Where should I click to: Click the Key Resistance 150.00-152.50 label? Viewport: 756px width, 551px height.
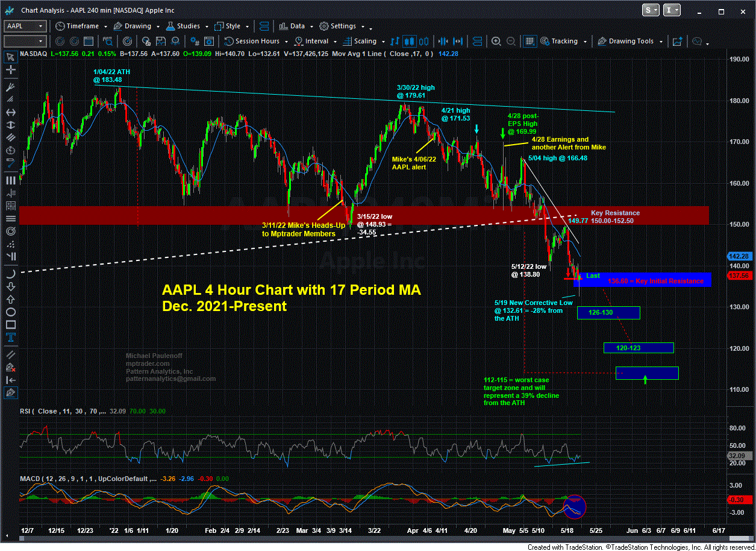(x=615, y=216)
